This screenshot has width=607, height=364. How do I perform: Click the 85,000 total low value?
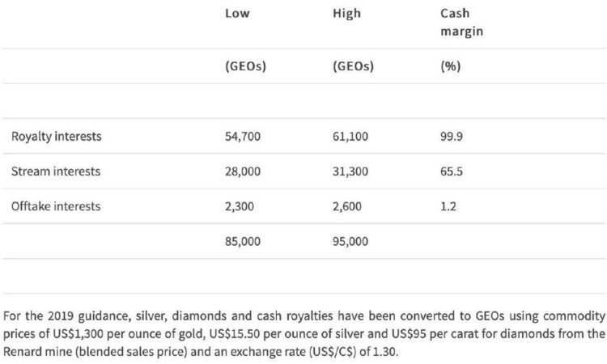click(244, 241)
